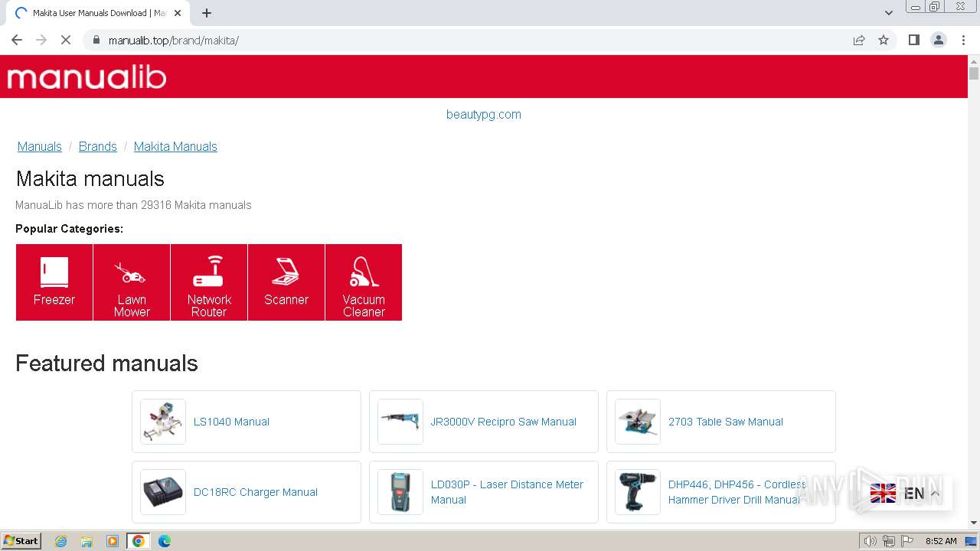Image resolution: width=980 pixels, height=551 pixels.
Task: Click the LS1040 miter saw thumbnail
Action: [163, 422]
